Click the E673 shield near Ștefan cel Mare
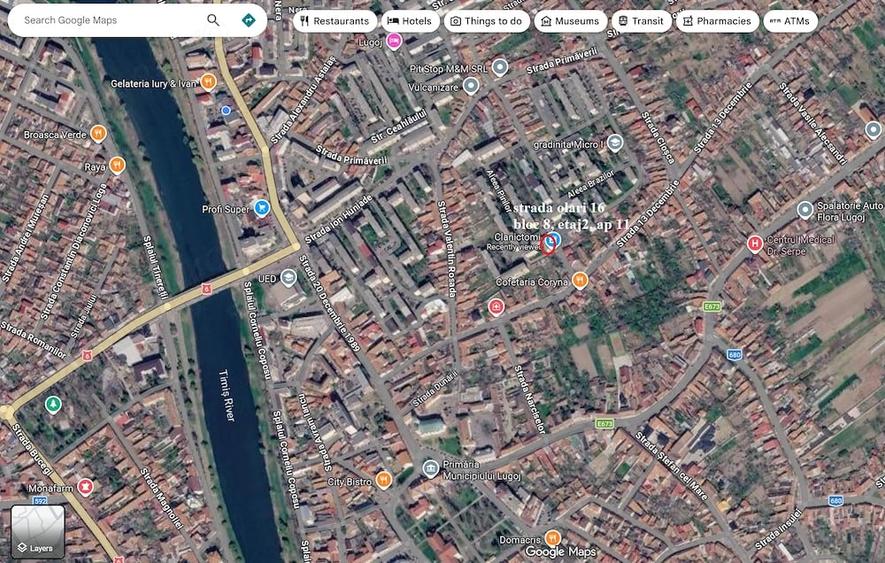Viewport: 885px width, 563px height. pyautogui.click(x=604, y=423)
